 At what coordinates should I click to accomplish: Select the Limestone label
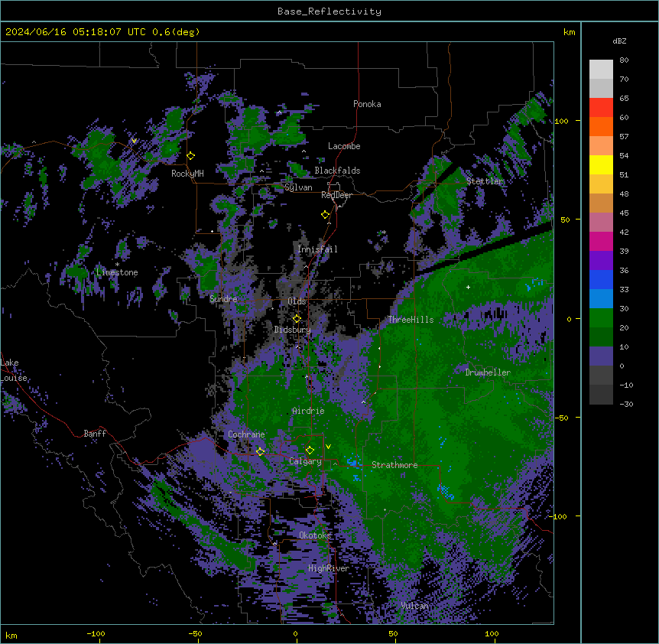pyautogui.click(x=117, y=272)
